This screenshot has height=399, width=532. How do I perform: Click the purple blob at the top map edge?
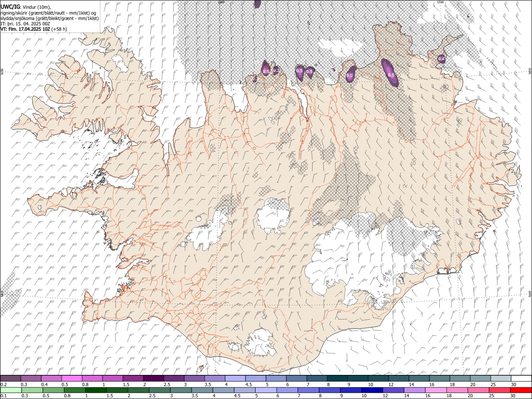[258, 3]
